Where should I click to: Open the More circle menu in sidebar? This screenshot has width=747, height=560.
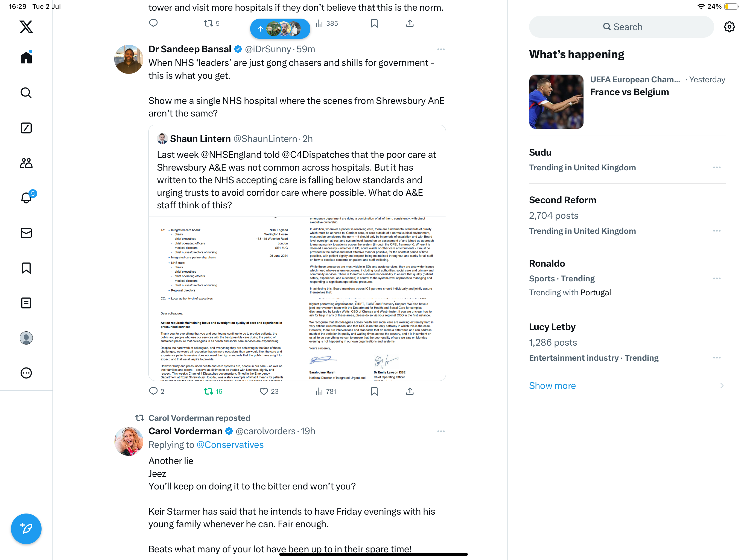pos(26,373)
